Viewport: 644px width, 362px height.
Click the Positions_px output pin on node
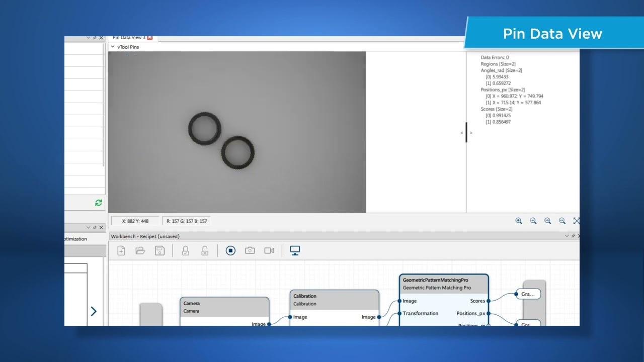point(488,313)
